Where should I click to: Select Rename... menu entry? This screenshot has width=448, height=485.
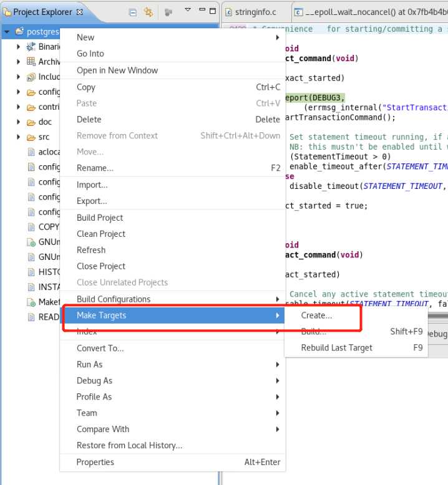click(172, 168)
